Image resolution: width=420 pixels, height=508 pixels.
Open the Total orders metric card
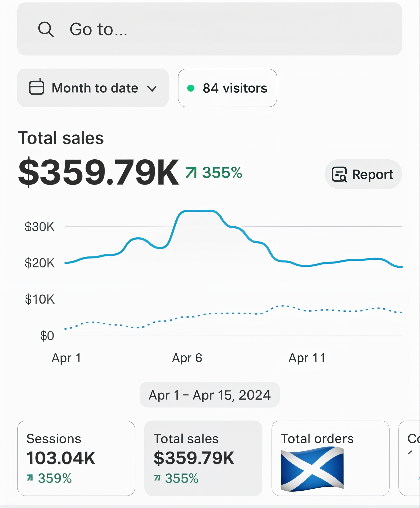330,458
